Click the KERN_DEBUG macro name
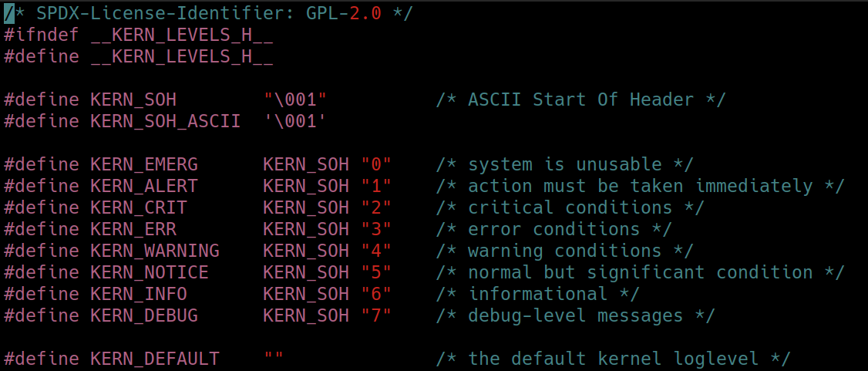868x371 pixels. [143, 316]
